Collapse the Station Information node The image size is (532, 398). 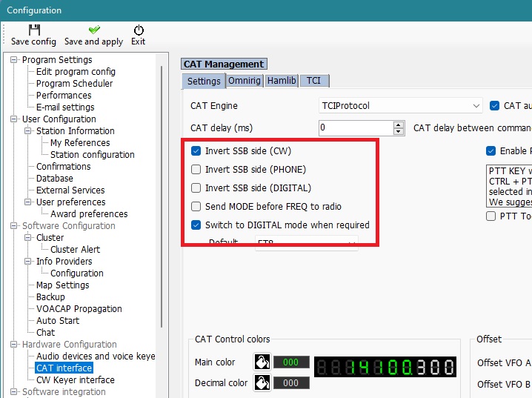click(28, 131)
